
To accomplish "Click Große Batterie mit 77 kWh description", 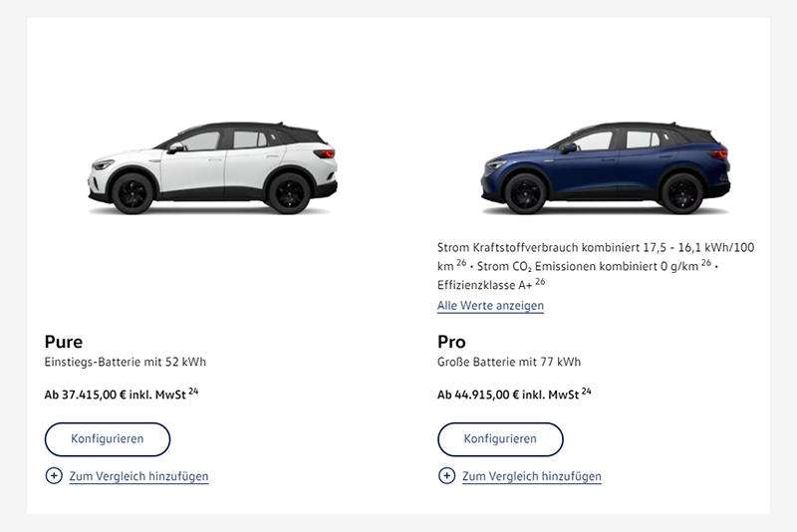I will (509, 362).
